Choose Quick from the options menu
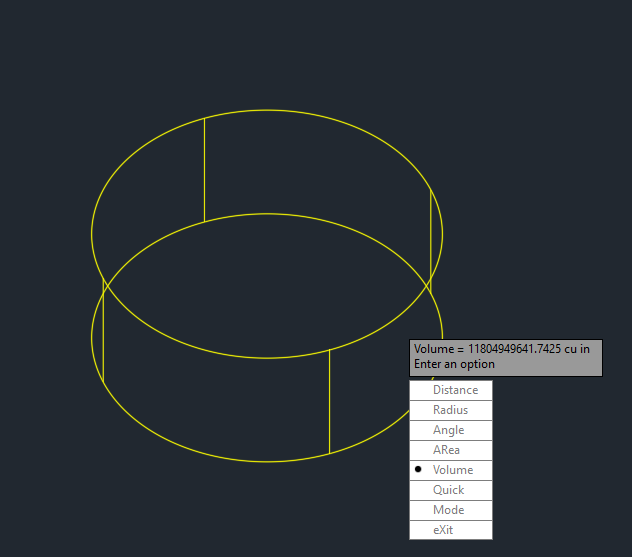 point(451,490)
